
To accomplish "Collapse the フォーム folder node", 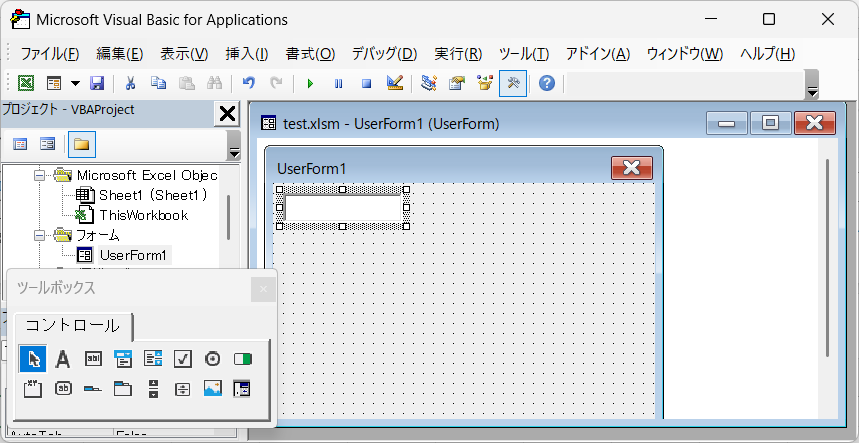I will [39, 235].
